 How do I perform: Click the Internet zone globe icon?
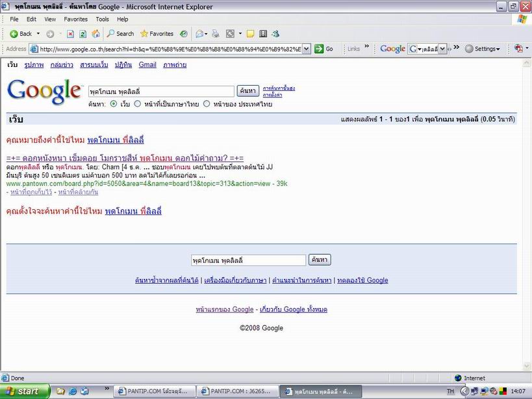[x=458, y=378]
